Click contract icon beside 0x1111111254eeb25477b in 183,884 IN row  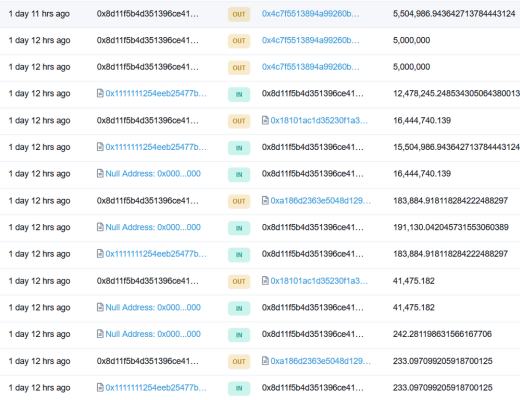point(100,254)
